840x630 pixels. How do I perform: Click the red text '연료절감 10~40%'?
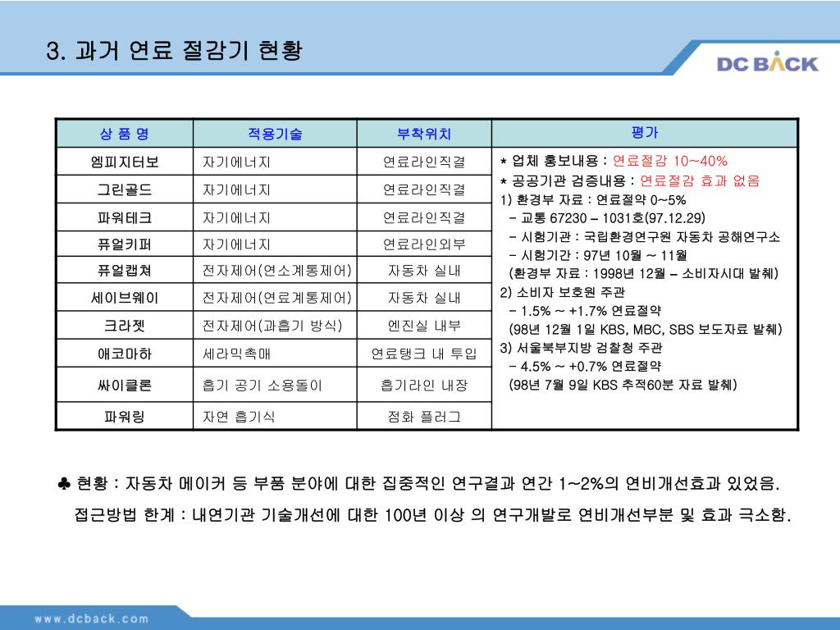pyautogui.click(x=669, y=161)
